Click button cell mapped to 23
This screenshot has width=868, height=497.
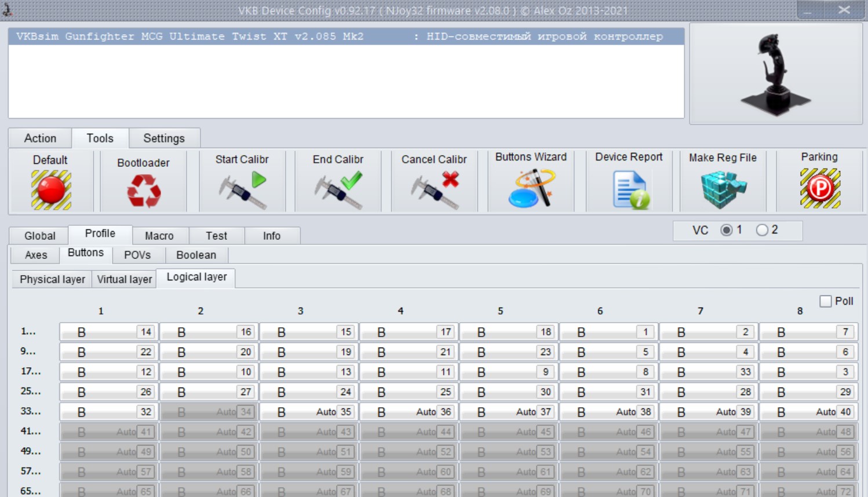509,352
